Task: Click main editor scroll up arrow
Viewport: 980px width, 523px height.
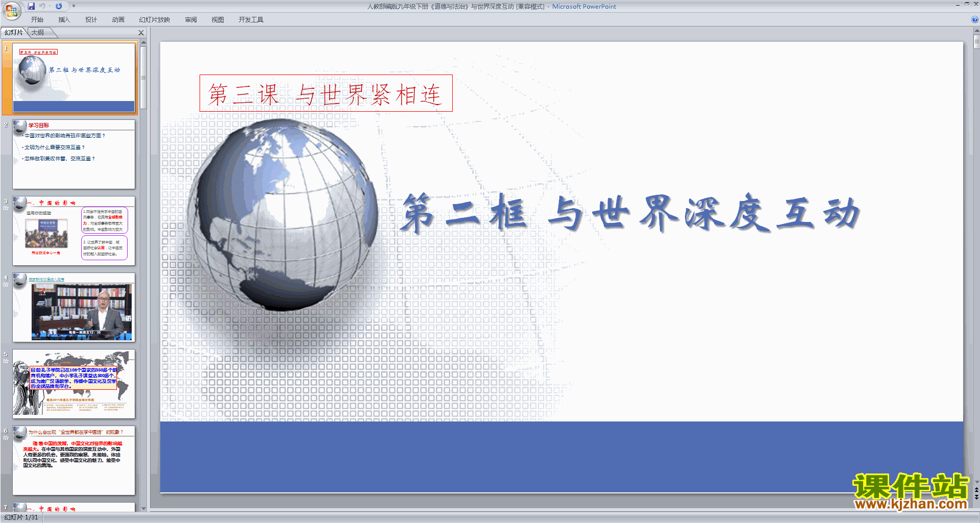Action: coord(976,31)
